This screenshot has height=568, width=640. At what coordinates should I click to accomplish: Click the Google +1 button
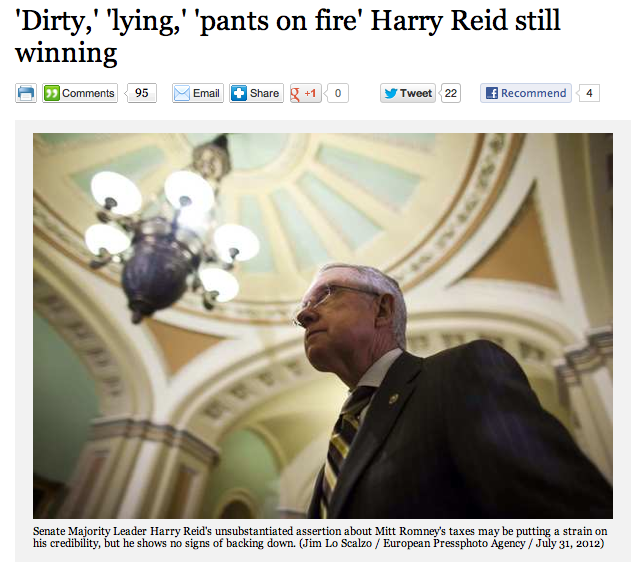[306, 93]
